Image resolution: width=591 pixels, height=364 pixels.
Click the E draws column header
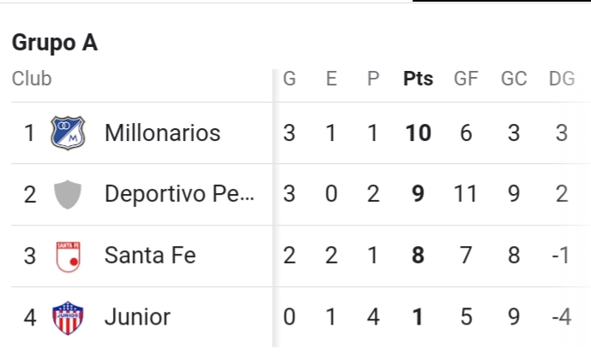[x=332, y=79]
